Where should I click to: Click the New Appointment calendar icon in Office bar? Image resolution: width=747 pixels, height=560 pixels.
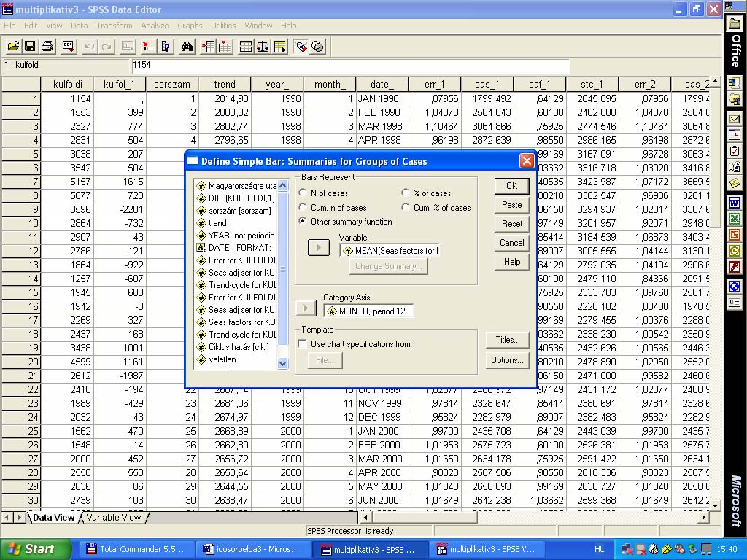(735, 135)
